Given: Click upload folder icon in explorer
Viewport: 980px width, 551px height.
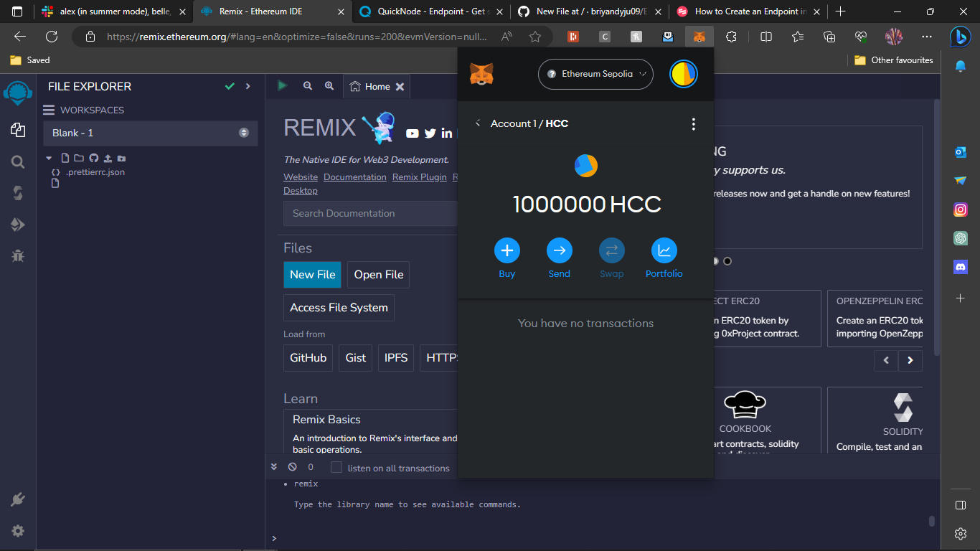Looking at the screenshot, I should tap(121, 158).
